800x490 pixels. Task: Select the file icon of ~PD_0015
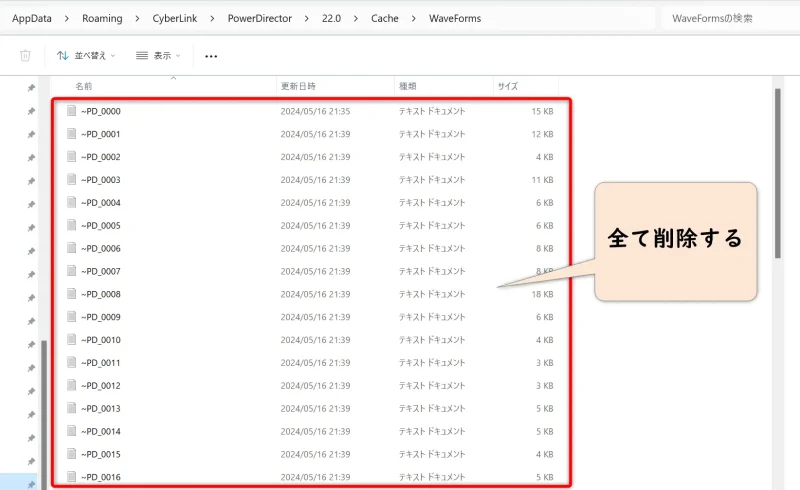tap(71, 454)
